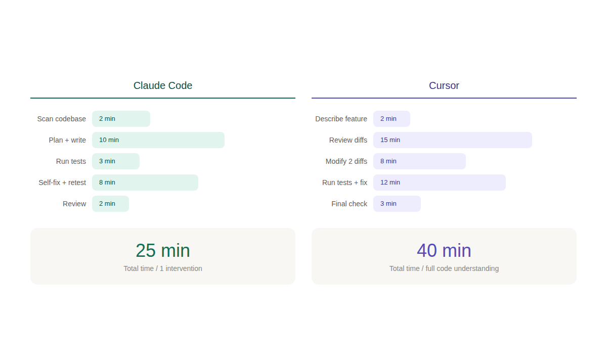The height and width of the screenshot is (364, 607).
Task: Click the 10 min Plan + write bar
Action: (158, 140)
